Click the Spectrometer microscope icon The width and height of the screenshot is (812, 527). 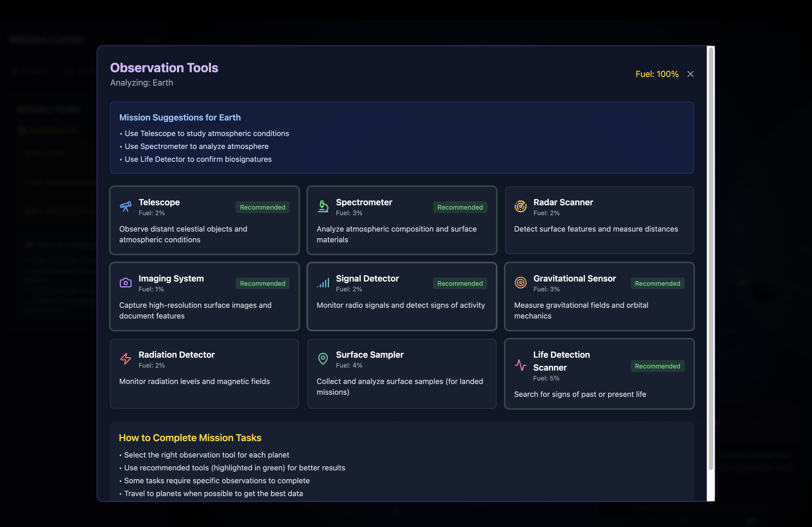coord(323,206)
